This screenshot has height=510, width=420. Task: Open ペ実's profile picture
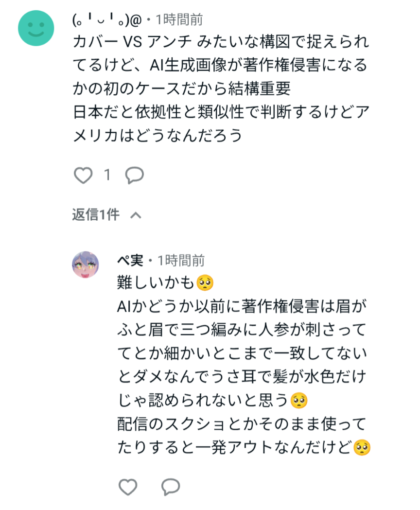point(86,265)
